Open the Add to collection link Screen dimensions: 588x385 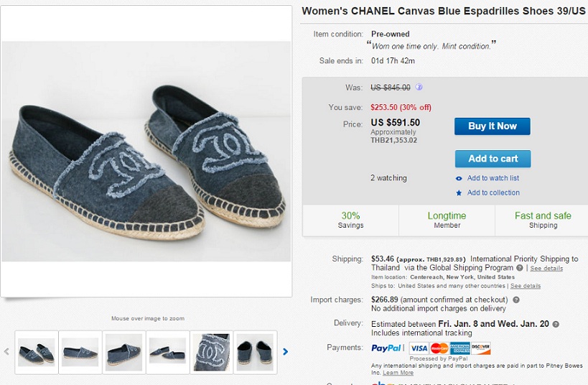coord(493,192)
